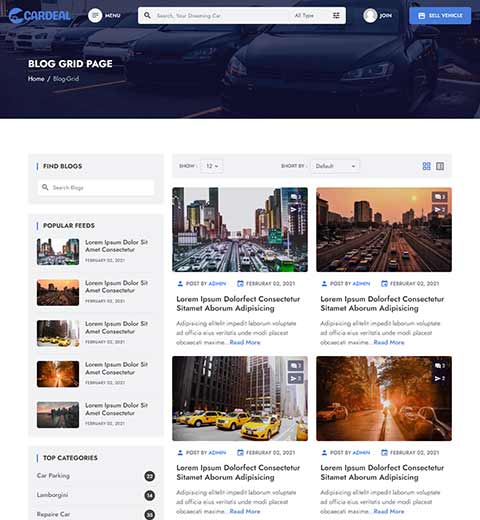
Task: Open the Cardeal logo home link
Action: [40, 16]
